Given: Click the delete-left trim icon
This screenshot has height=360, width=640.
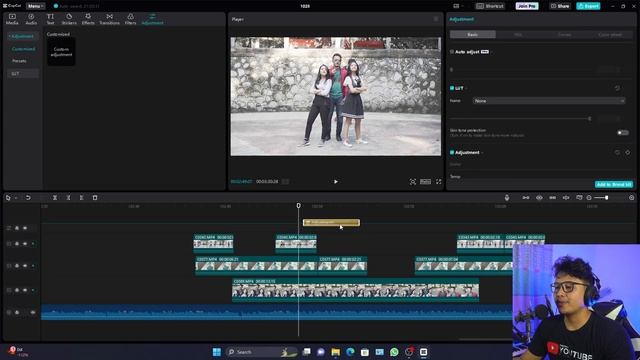Looking at the screenshot, I should (68, 198).
